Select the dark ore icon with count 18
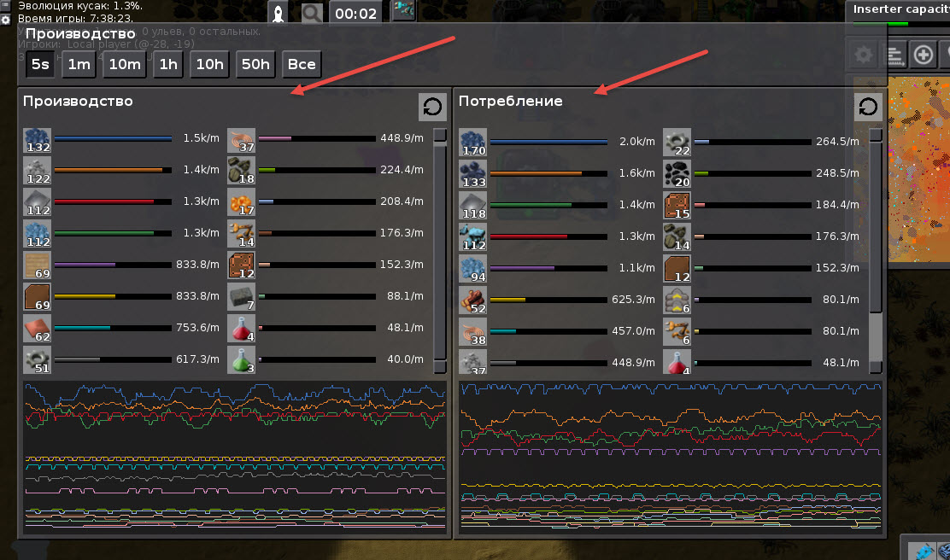950x560 pixels. coord(241,172)
